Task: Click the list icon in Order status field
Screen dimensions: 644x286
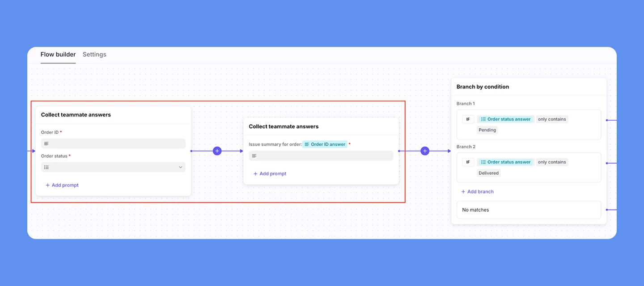Action: tap(46, 167)
